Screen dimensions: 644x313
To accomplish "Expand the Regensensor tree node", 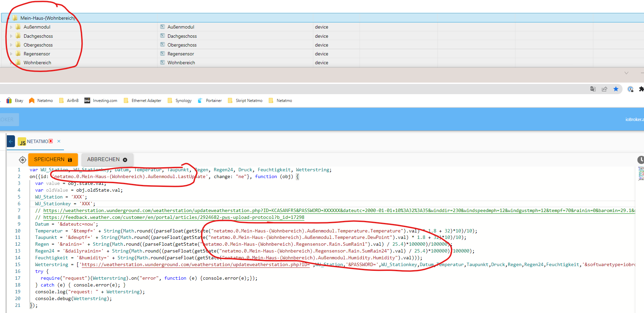I will (x=11, y=54).
